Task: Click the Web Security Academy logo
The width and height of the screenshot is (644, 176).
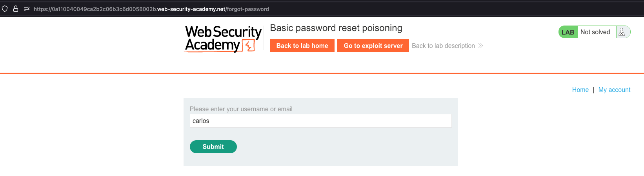Action: coord(223,38)
